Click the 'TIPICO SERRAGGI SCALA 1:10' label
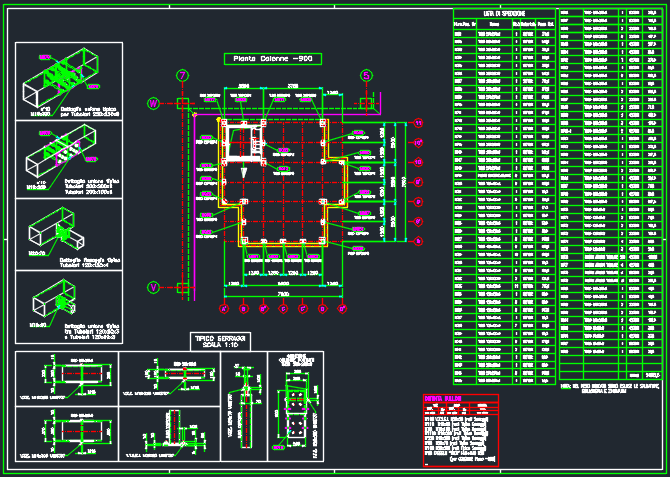 coord(220,341)
